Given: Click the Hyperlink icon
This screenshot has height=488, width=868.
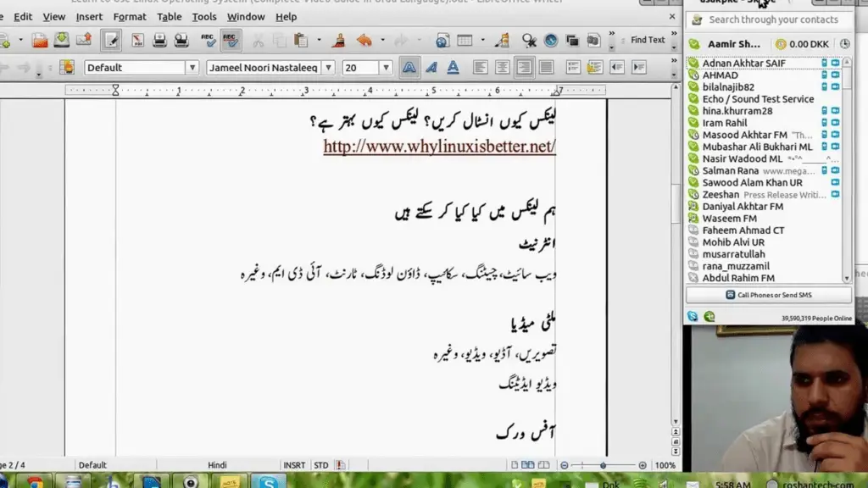Looking at the screenshot, I should coord(442,40).
